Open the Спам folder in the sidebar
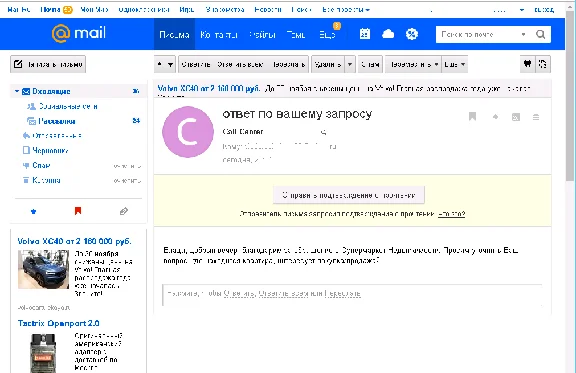The width and height of the screenshot is (576, 373). (41, 165)
